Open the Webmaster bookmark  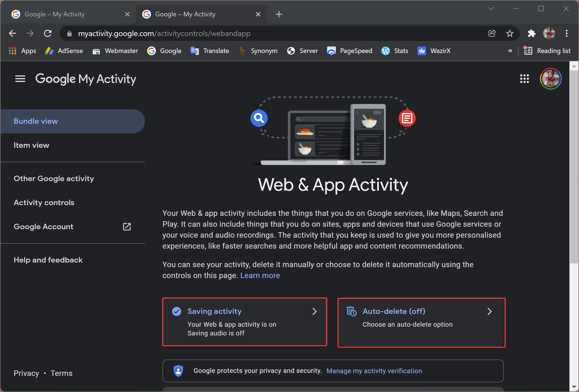pos(115,51)
